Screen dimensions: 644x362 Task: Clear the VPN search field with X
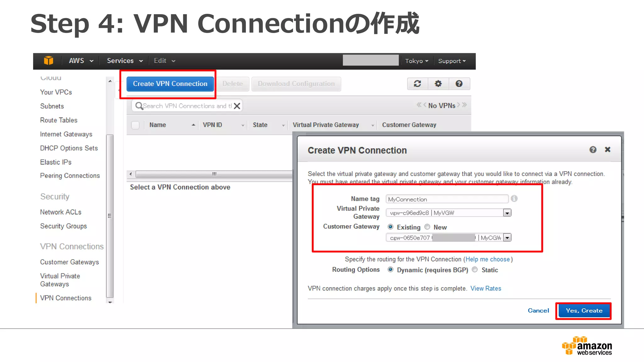click(237, 106)
